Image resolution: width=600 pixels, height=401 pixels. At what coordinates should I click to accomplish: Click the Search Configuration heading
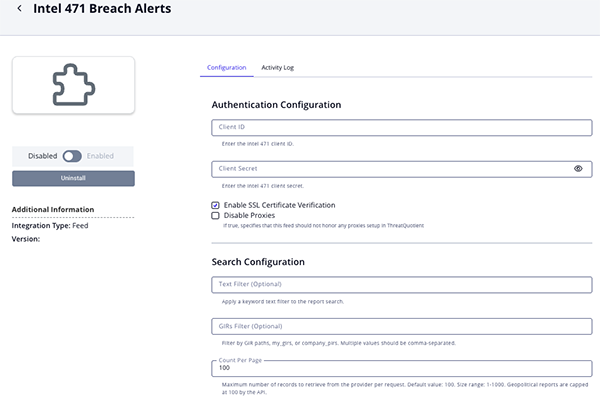258,262
